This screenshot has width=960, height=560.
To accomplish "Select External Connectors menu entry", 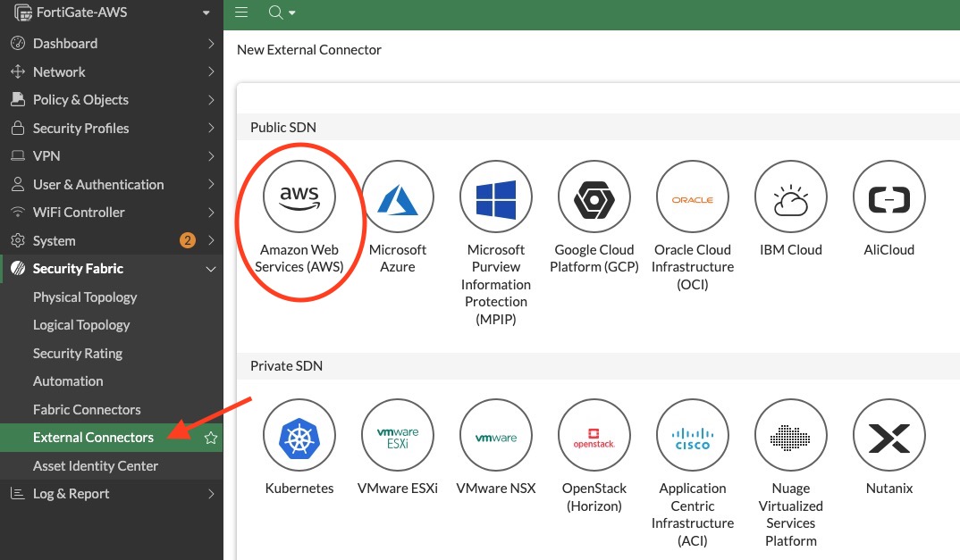I will [x=112, y=438].
